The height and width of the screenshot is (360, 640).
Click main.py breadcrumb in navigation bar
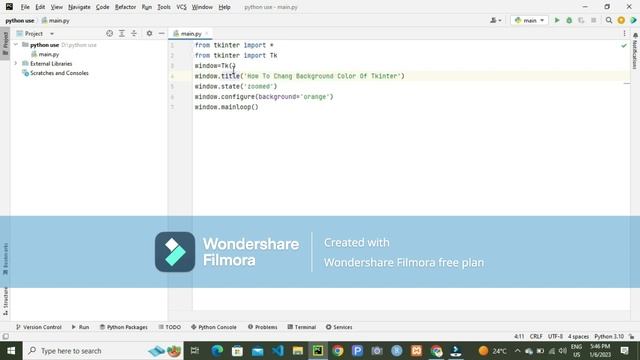click(x=56, y=20)
